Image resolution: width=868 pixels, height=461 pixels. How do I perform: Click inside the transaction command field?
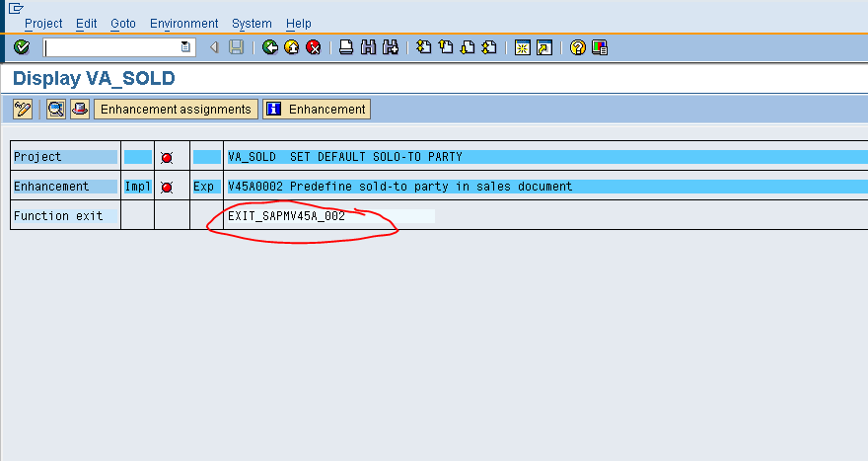112,47
